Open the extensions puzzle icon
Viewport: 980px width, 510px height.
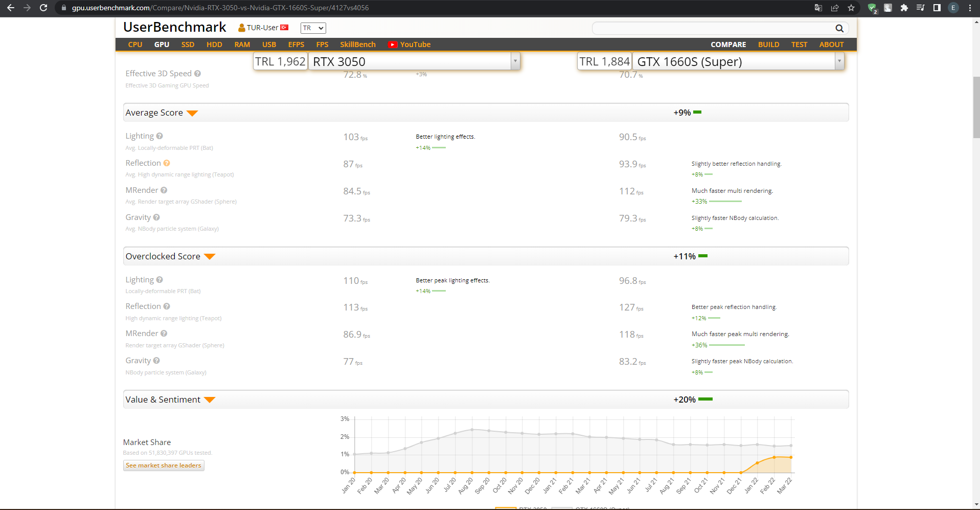click(x=904, y=8)
